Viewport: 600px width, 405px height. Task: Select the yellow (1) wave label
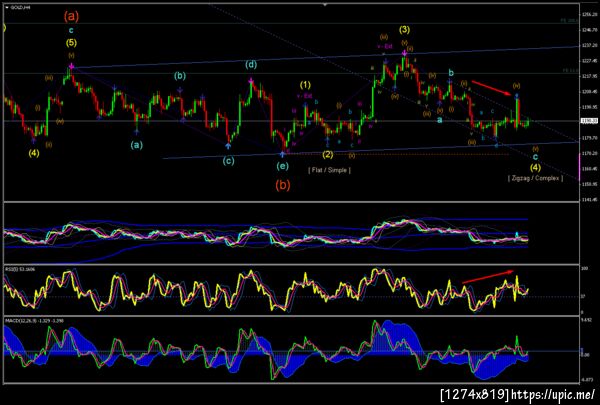click(x=305, y=85)
